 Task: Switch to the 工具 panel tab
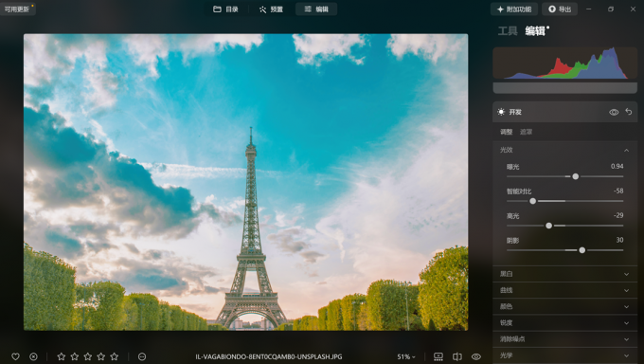[x=508, y=31]
